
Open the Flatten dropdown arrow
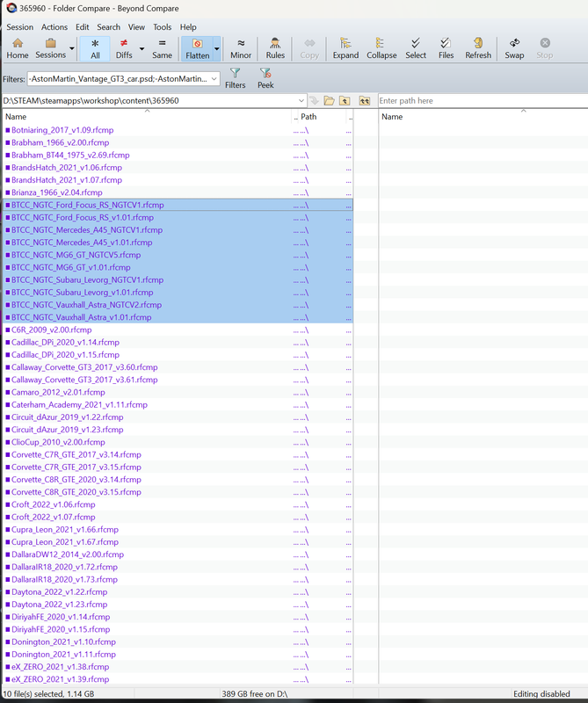tap(216, 48)
